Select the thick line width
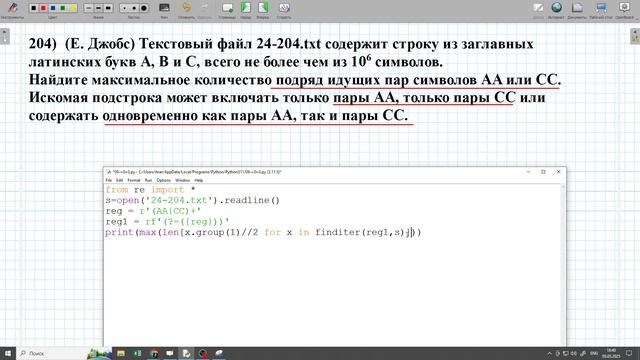The image size is (640, 360). [108, 8]
